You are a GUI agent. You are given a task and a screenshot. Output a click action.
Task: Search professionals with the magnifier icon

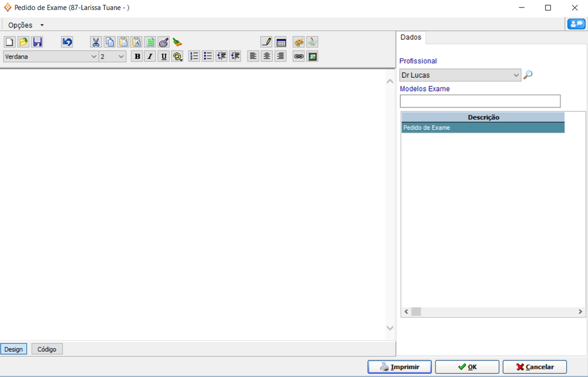click(x=528, y=75)
